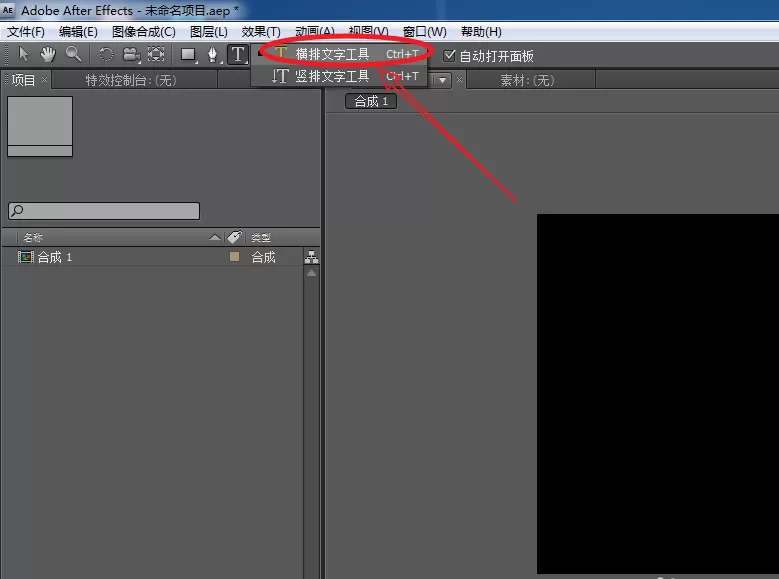Click the project search field

point(104,211)
